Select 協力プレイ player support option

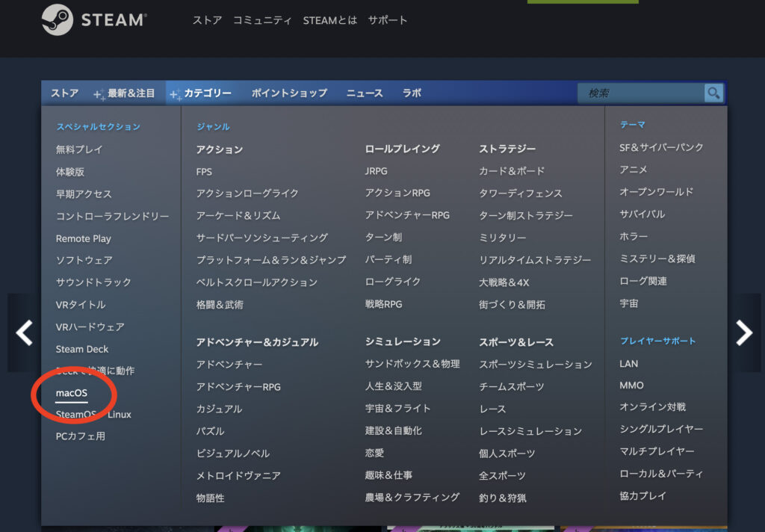642,496
